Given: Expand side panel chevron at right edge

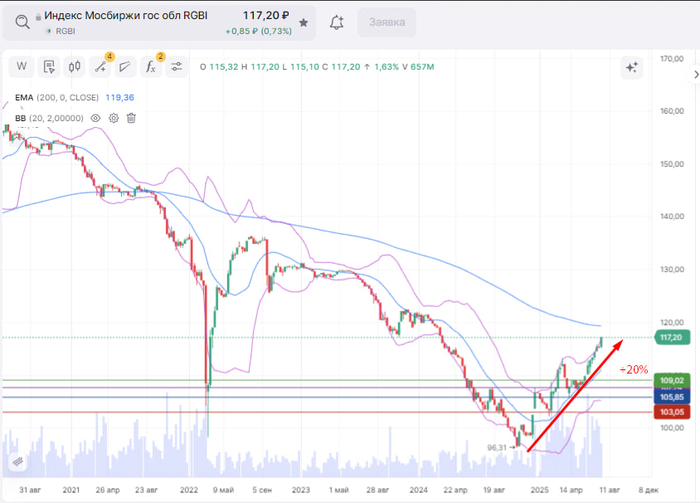Looking at the screenshot, I should tap(696, 75).
